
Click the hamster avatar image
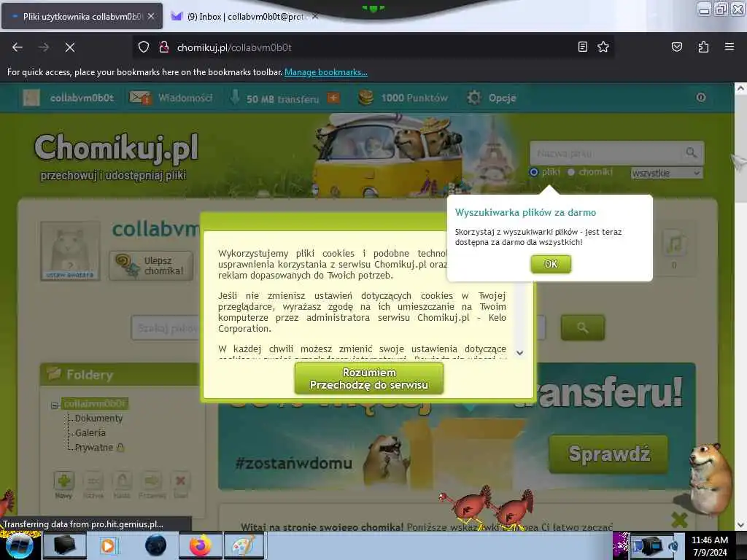tap(71, 251)
